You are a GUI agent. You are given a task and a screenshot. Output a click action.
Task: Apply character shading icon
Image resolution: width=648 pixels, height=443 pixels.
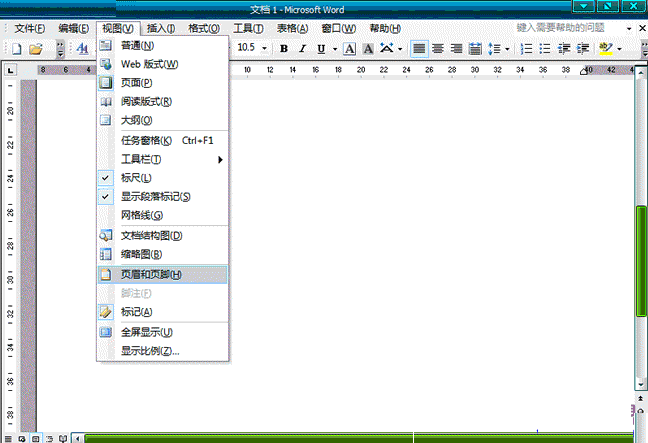pyautogui.click(x=368, y=49)
